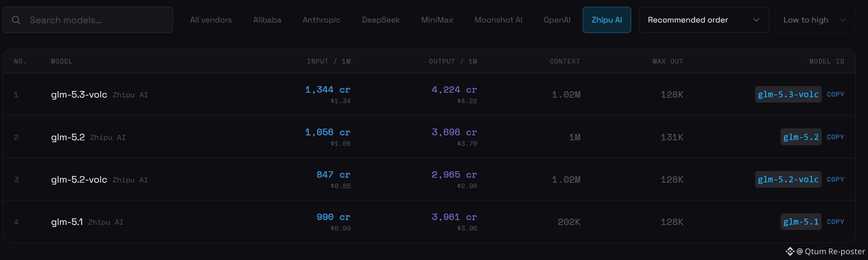Copy the glm-5.3-volc model ID
The width and height of the screenshot is (868, 260).
point(835,94)
